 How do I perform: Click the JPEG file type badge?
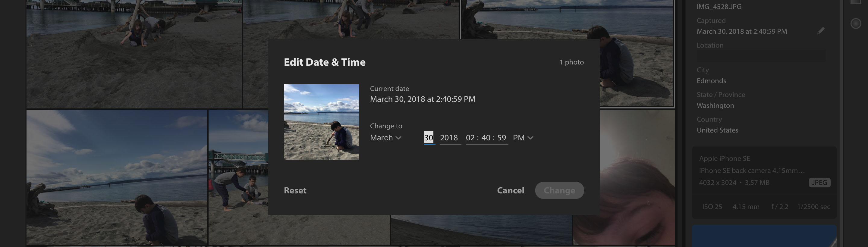(819, 183)
